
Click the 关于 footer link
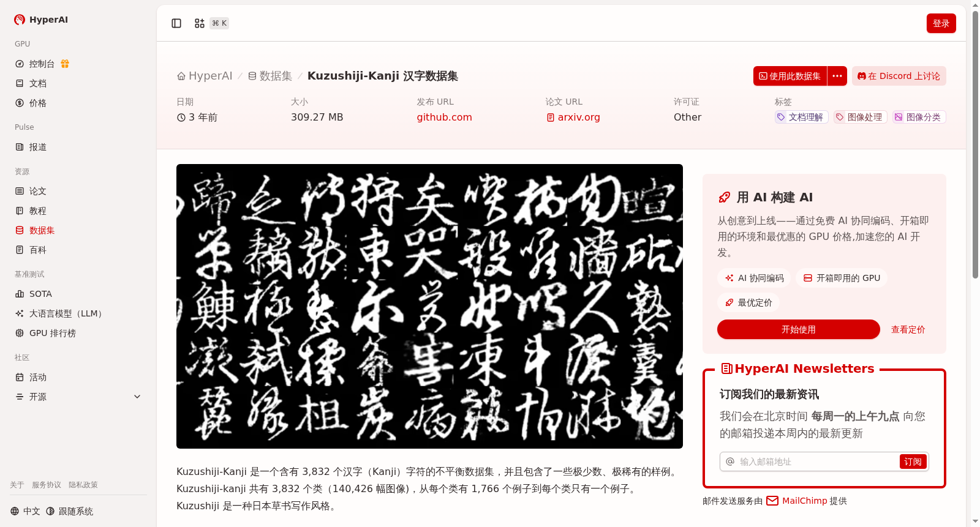[x=17, y=485]
